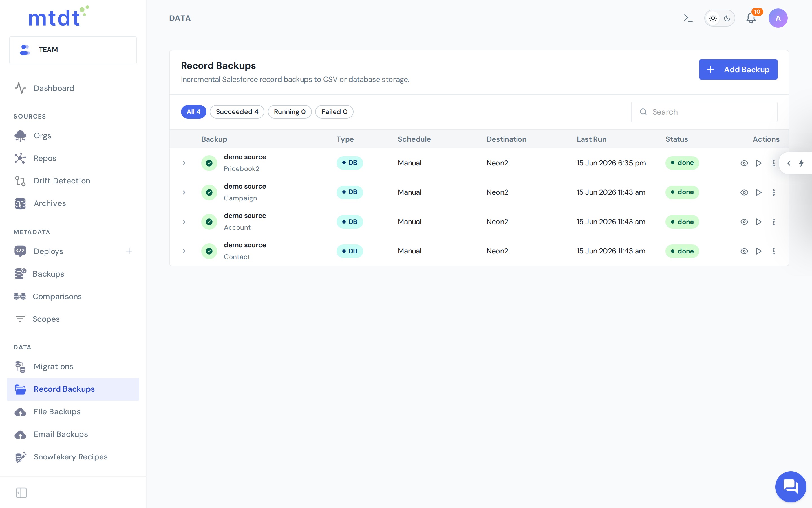Viewport: 812px width, 508px height.
Task: Click the lightning bolt quick actions icon
Action: pyautogui.click(x=801, y=163)
